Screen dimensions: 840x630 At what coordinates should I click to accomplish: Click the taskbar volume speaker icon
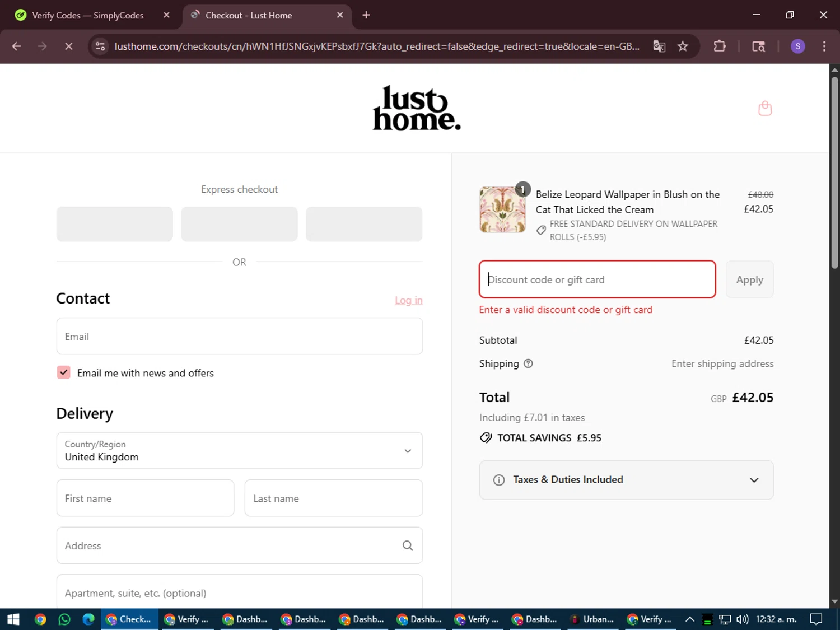(743, 619)
